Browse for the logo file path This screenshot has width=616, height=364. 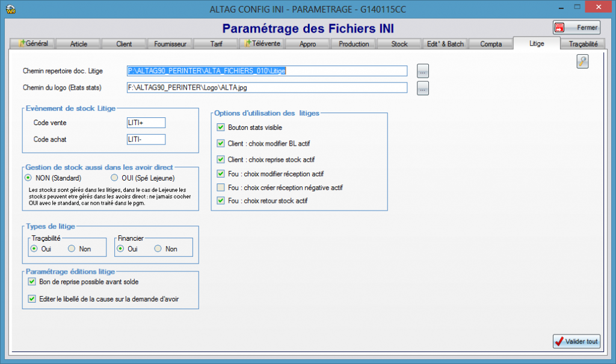click(x=423, y=88)
